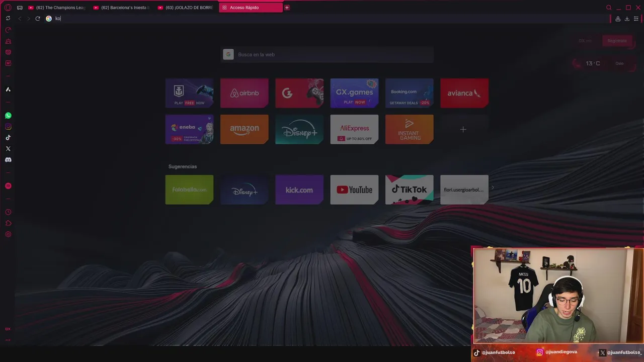Click the Regístrate button
The width and height of the screenshot is (644, 362).
pos(617,41)
